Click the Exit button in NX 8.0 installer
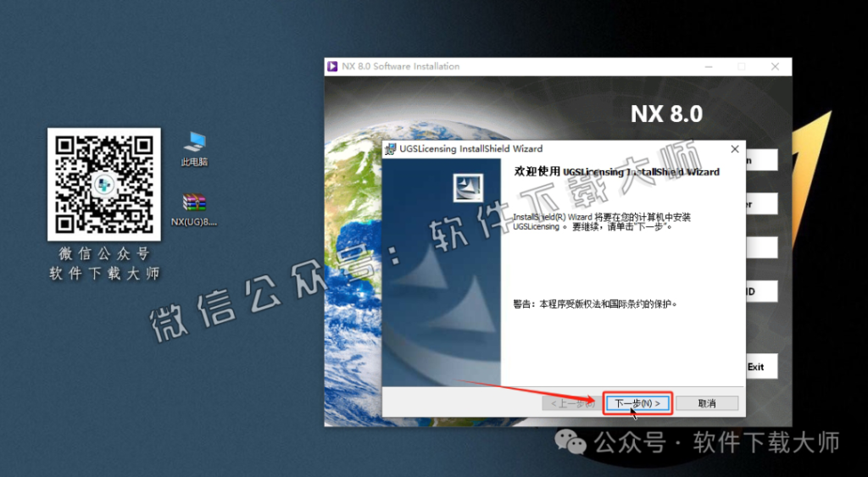 pyautogui.click(x=760, y=366)
